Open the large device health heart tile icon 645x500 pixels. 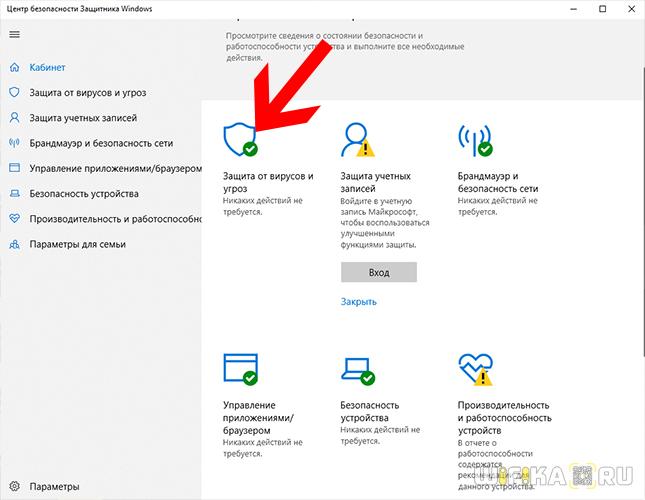pyautogui.click(x=476, y=369)
